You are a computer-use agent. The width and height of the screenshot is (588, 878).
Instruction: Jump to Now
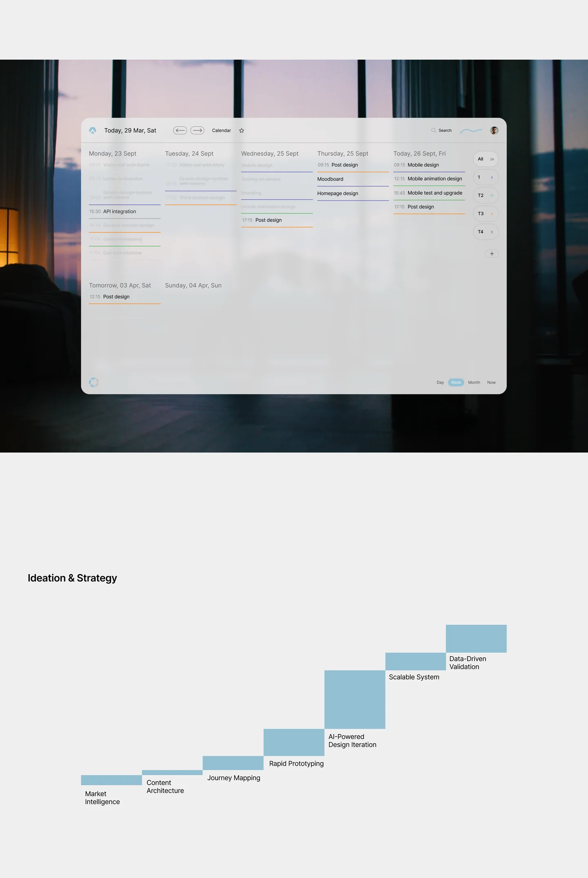[x=491, y=383]
